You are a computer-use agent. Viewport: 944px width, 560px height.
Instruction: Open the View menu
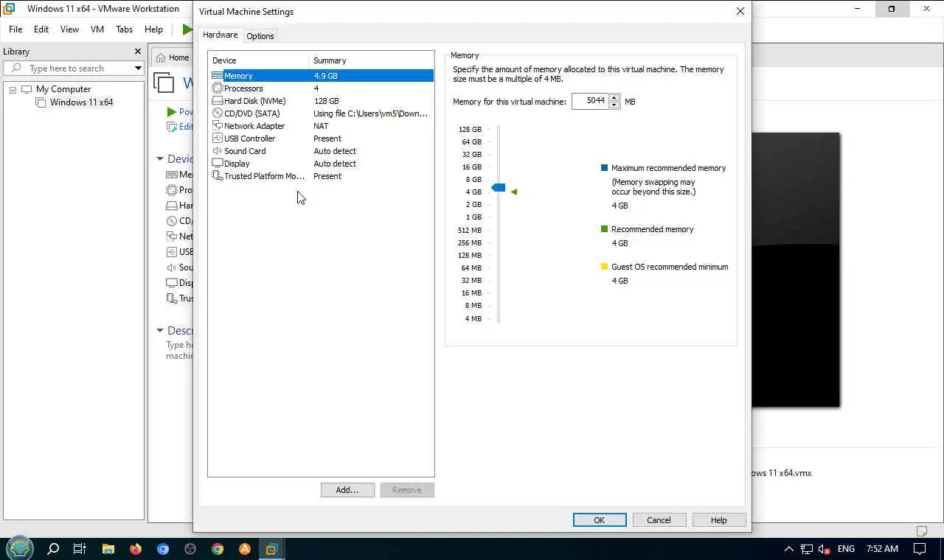pos(69,29)
